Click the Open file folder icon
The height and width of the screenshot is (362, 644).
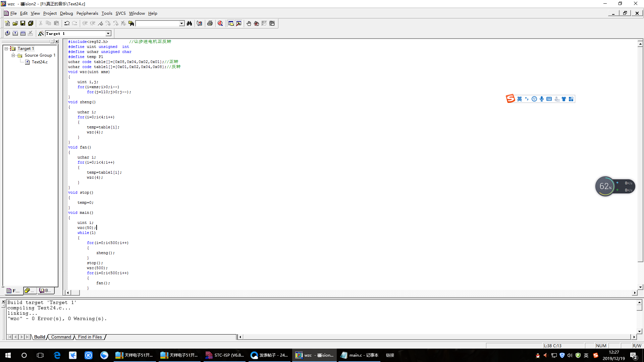[x=15, y=23]
